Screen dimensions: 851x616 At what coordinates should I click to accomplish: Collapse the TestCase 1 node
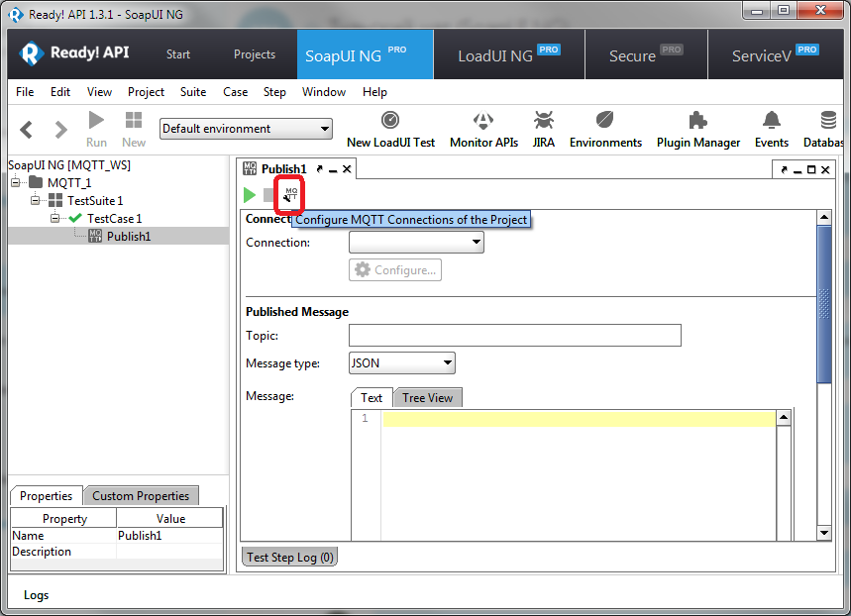(x=54, y=218)
